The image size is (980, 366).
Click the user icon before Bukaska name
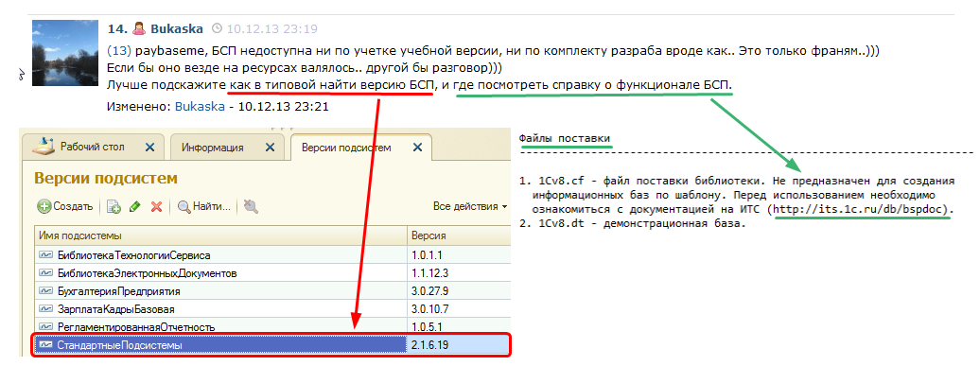pyautogui.click(x=140, y=28)
